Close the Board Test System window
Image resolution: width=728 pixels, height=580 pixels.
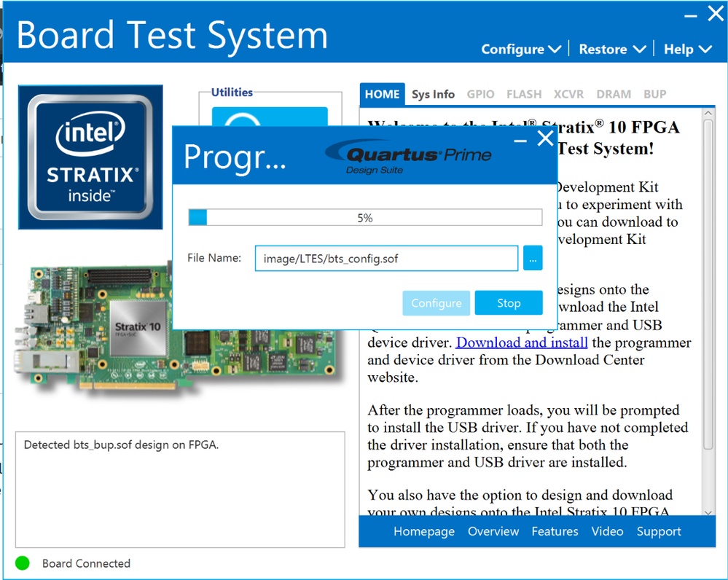click(716, 13)
